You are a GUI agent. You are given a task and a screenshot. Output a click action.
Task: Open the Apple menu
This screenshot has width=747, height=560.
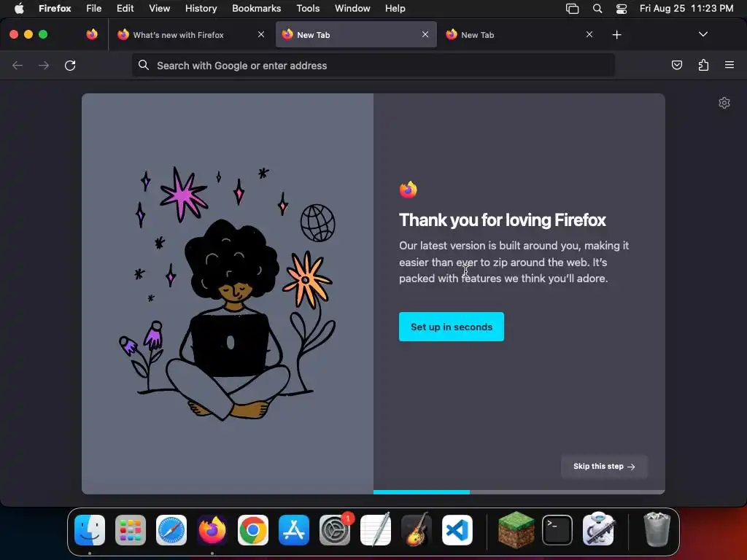coord(19,8)
